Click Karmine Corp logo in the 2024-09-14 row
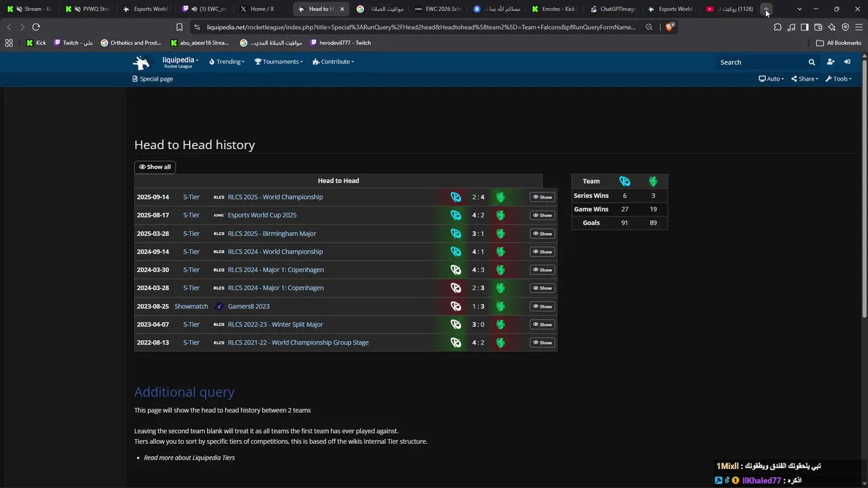868x488 pixels. 456,251
